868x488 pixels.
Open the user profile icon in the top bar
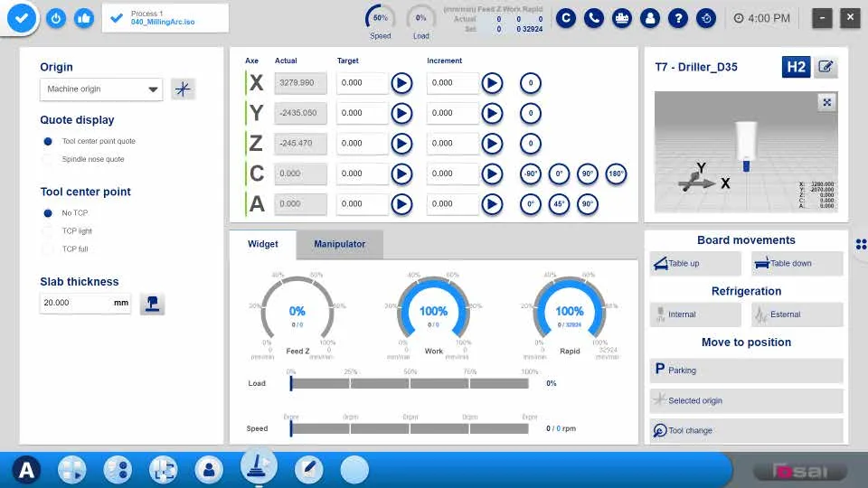coord(650,18)
